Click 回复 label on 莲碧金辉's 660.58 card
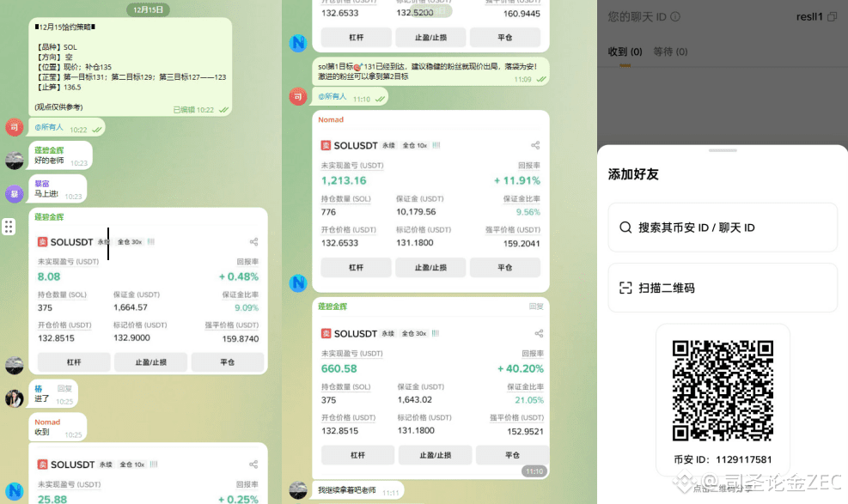The image size is (848, 504). click(536, 307)
